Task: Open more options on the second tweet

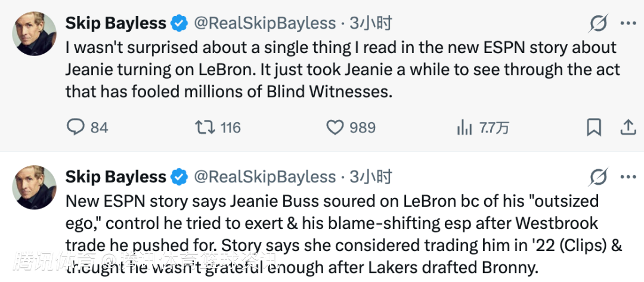Action: (628, 177)
